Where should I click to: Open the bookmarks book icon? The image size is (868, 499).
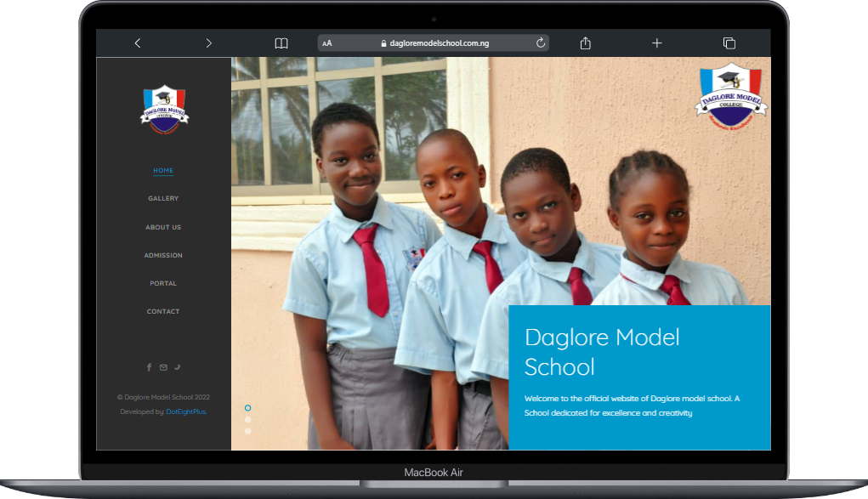click(x=281, y=43)
